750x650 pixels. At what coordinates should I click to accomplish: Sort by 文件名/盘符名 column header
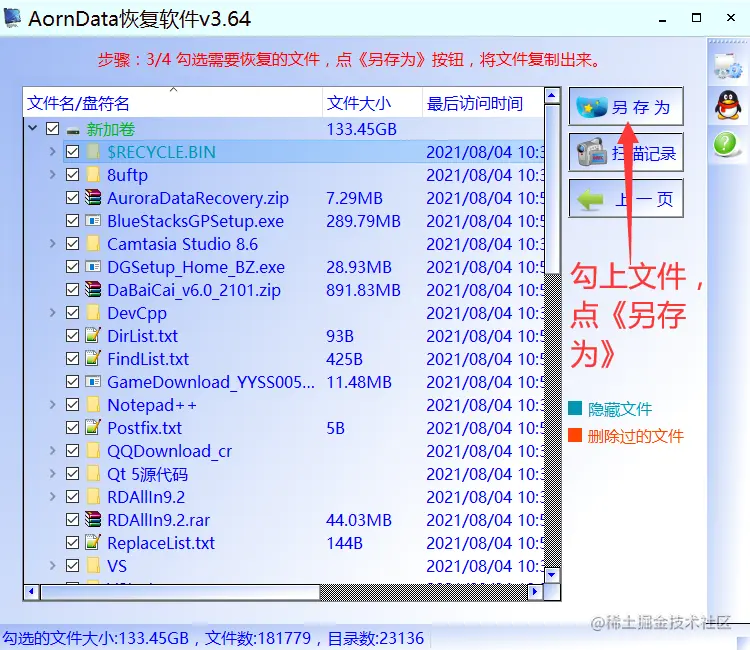point(173,102)
